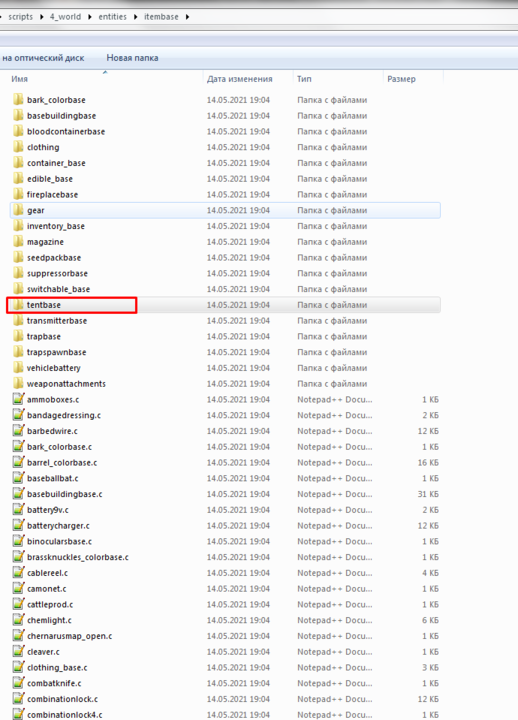Image resolution: width=518 pixels, height=720 pixels.
Task: Click the type cell of the gear folder
Action: tap(332, 210)
